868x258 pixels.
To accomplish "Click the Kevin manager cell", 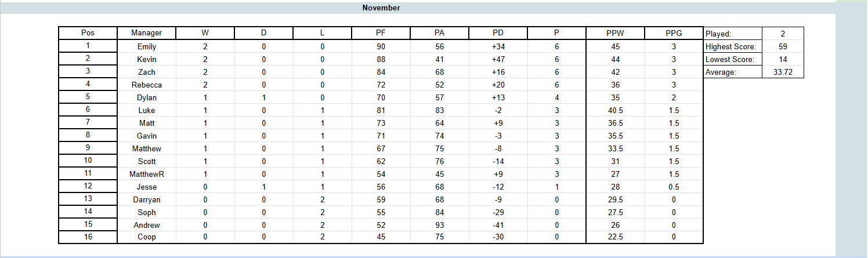I will [147, 59].
